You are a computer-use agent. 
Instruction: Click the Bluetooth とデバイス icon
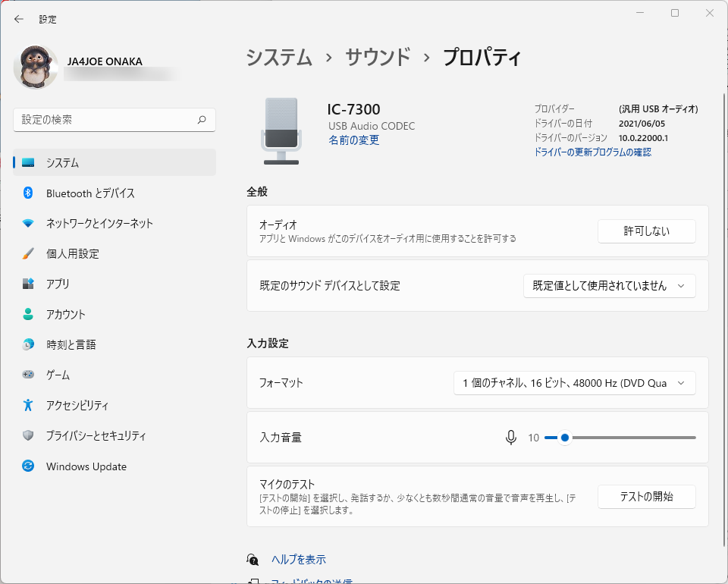pos(28,193)
